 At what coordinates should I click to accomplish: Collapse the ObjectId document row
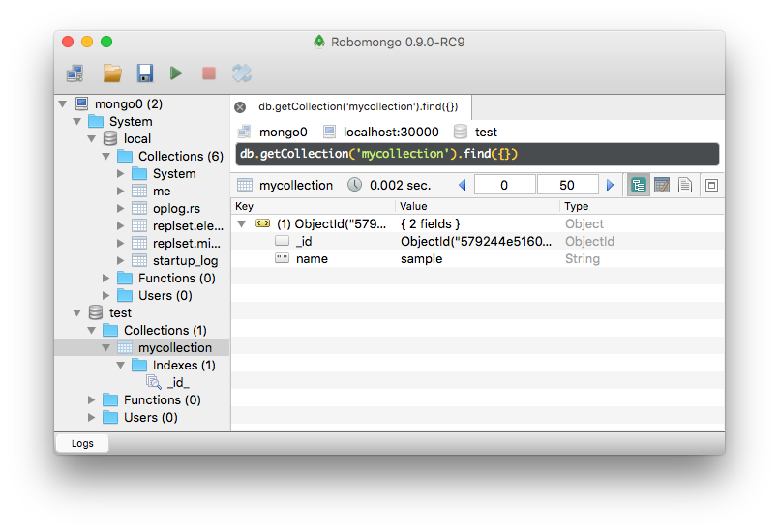pos(242,224)
